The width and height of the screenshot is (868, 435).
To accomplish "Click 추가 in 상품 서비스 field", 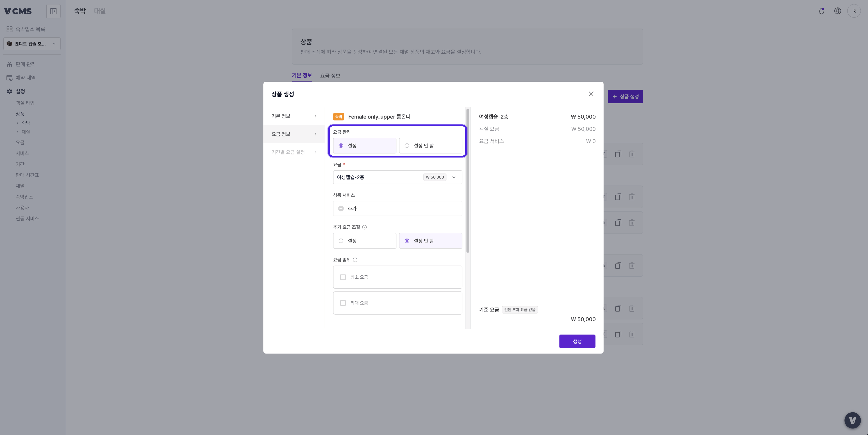I will (x=398, y=209).
